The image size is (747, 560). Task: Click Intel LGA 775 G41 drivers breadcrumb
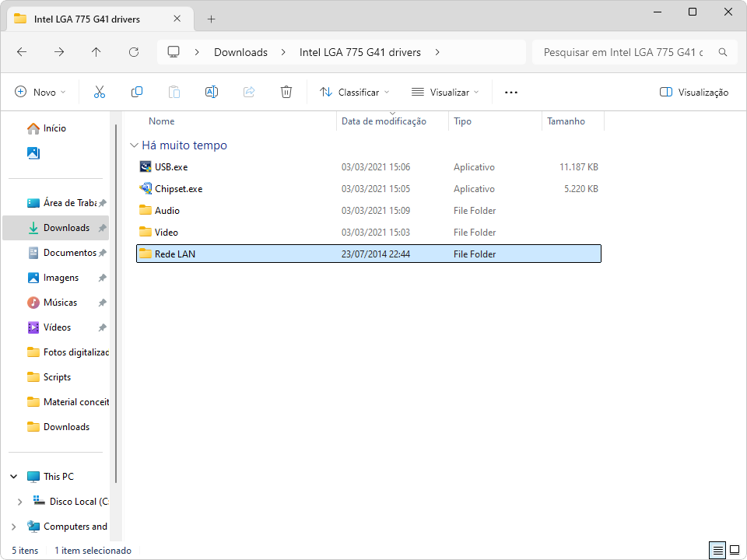point(360,52)
